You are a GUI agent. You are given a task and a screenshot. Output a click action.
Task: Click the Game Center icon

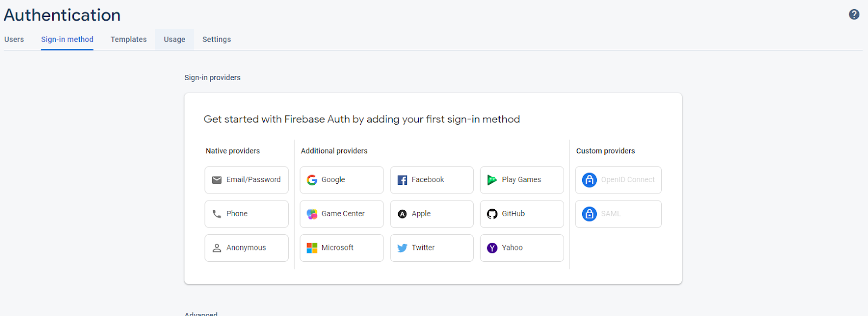pyautogui.click(x=312, y=214)
